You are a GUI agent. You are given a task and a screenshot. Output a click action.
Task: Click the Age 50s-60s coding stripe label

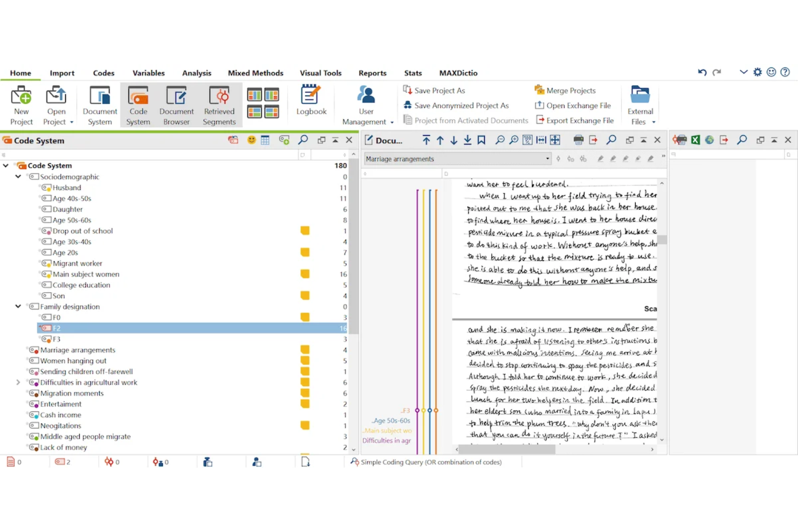[391, 420]
